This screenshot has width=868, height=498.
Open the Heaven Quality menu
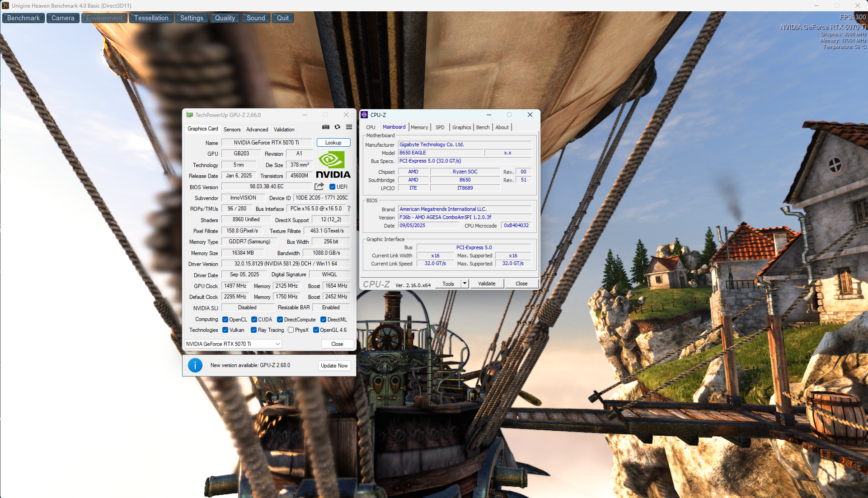point(225,18)
